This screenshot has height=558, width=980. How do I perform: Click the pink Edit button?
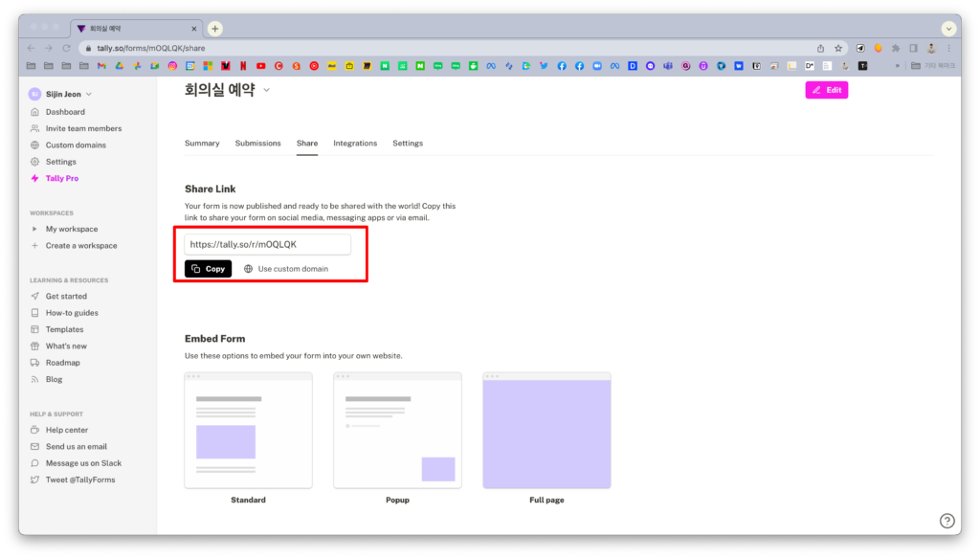826,89
